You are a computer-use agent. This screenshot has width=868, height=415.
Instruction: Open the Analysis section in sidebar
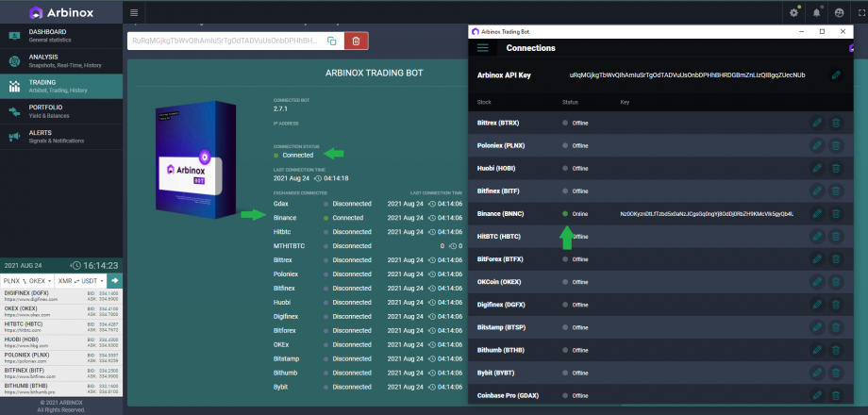click(x=61, y=61)
